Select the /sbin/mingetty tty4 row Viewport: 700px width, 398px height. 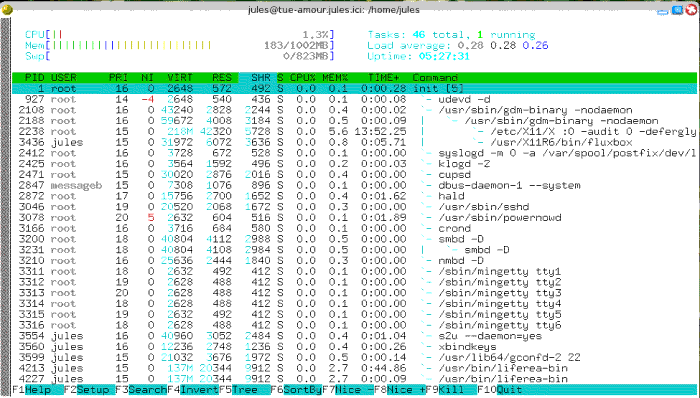tap(354, 303)
